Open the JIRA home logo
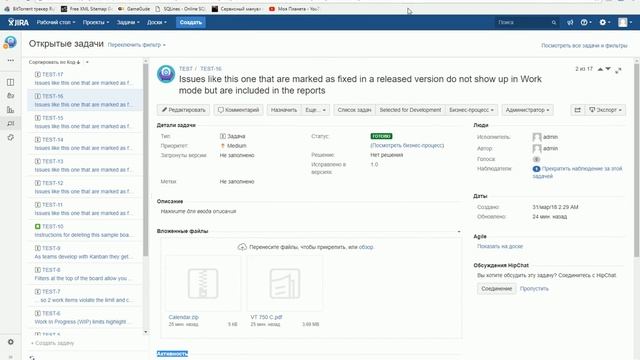 pos(18,22)
